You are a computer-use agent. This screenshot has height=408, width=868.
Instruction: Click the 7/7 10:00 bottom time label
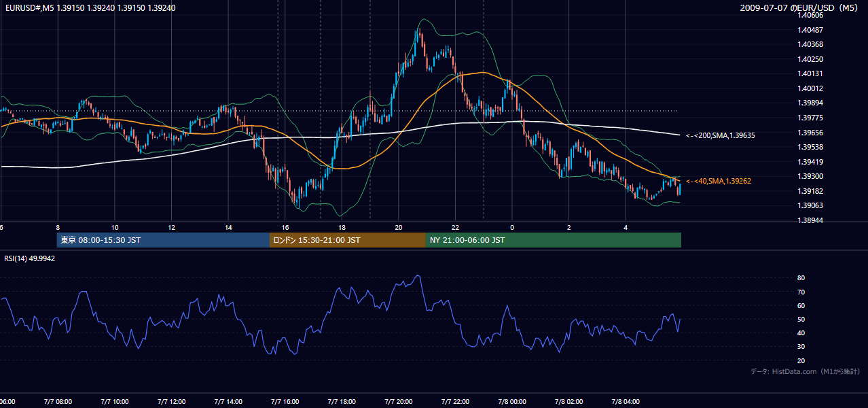pyautogui.click(x=114, y=402)
